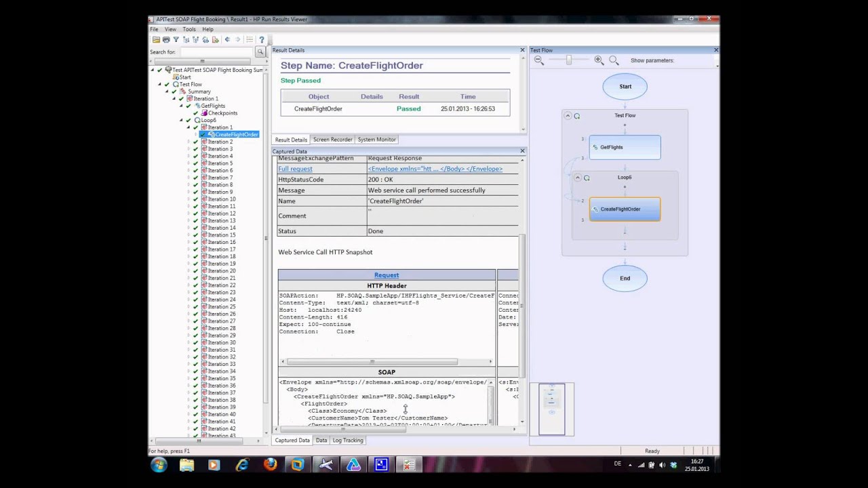
Task: Open the Full request link
Action: click(x=295, y=169)
